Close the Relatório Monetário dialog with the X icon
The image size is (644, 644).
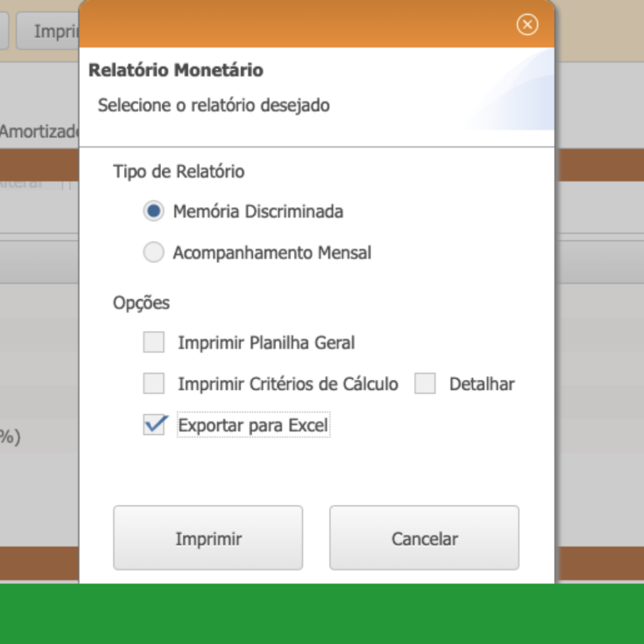[x=527, y=25]
